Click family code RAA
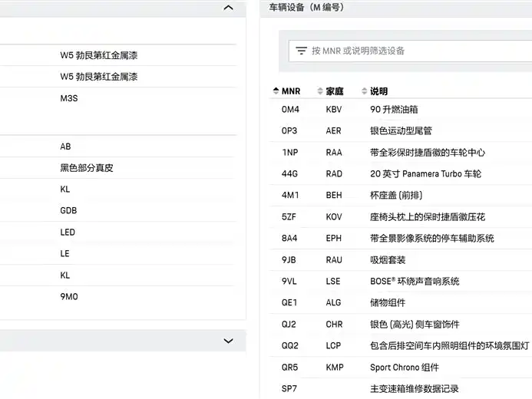Image resolution: width=532 pixels, height=399 pixels. click(x=334, y=153)
